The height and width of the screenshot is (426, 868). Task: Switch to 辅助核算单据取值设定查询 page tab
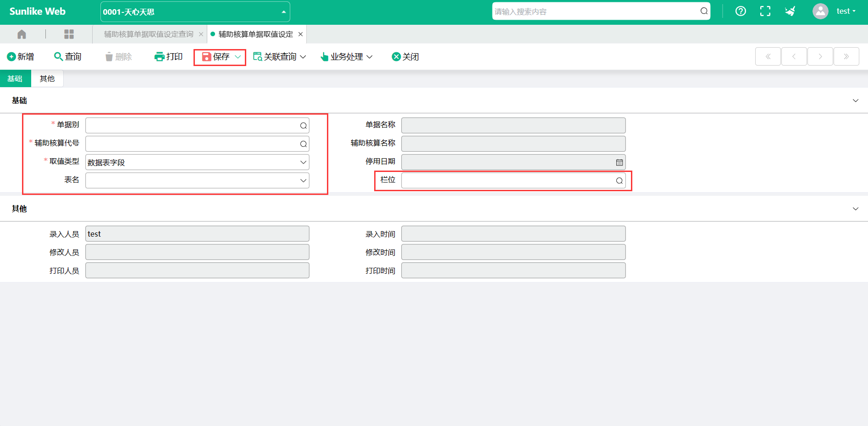click(149, 34)
